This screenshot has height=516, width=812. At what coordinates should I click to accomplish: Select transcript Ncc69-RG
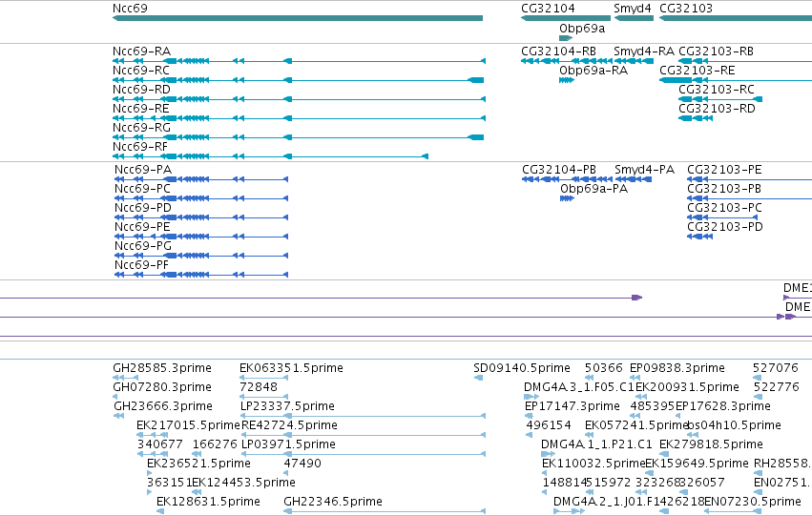(x=298, y=137)
